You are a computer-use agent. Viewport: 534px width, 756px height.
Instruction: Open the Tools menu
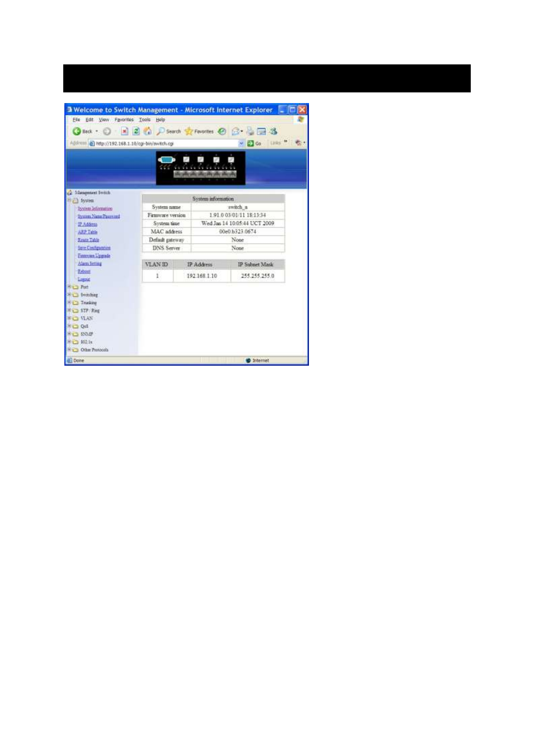pos(145,120)
